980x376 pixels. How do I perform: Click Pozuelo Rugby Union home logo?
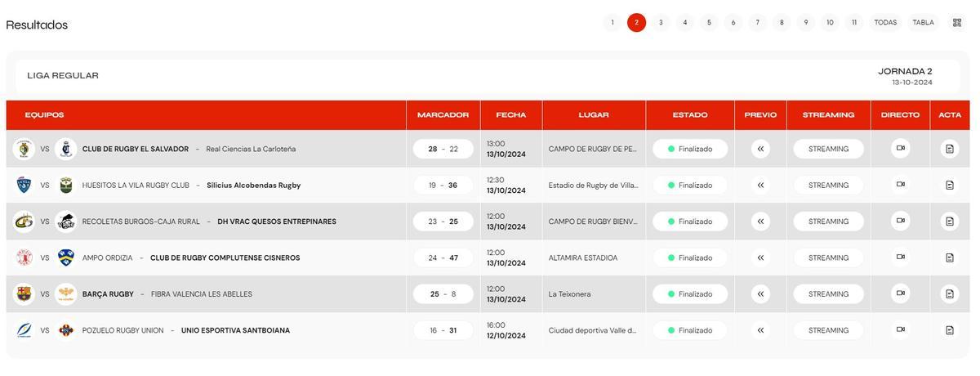24,330
